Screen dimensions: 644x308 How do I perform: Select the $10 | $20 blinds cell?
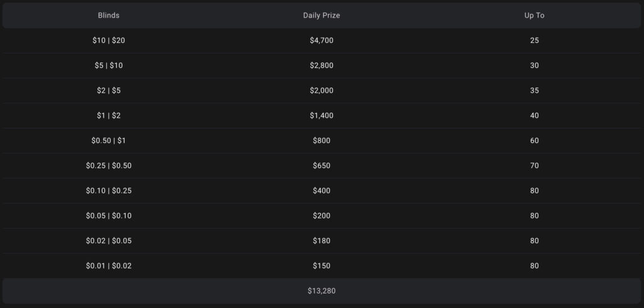(109, 40)
